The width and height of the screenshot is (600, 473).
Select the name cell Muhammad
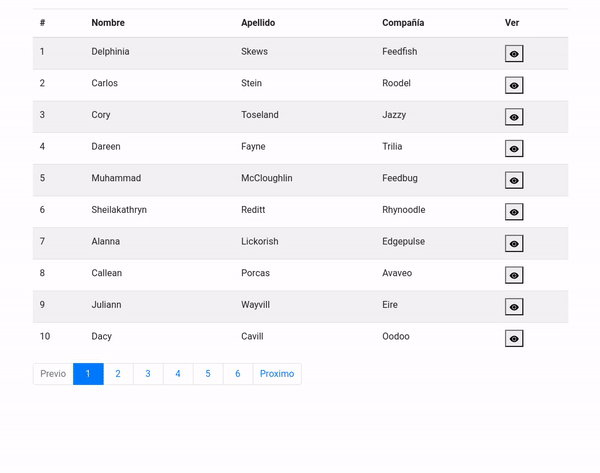[x=116, y=178]
